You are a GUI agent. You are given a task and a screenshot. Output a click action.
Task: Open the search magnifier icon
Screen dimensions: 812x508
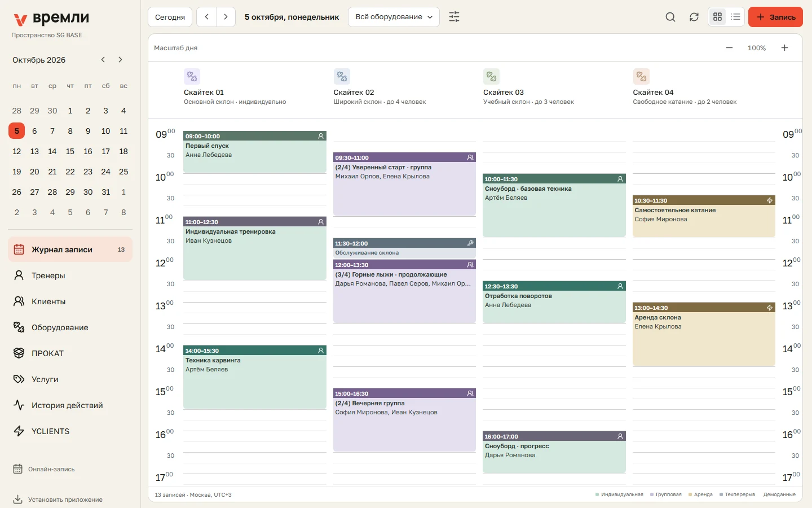670,17
